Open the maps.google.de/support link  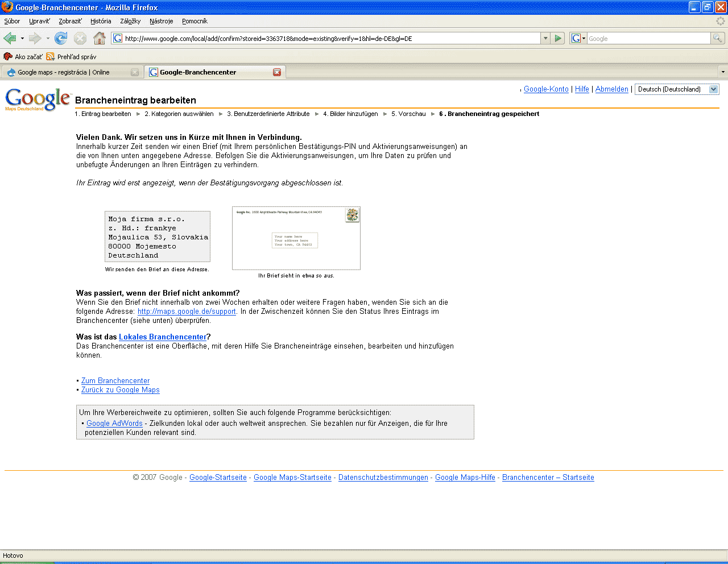[x=187, y=312]
